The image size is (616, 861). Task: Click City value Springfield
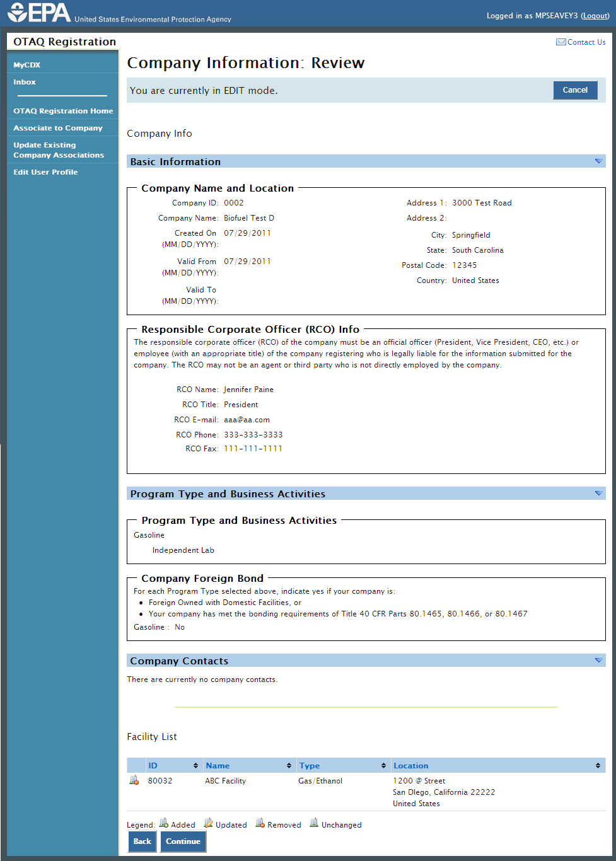tap(471, 235)
